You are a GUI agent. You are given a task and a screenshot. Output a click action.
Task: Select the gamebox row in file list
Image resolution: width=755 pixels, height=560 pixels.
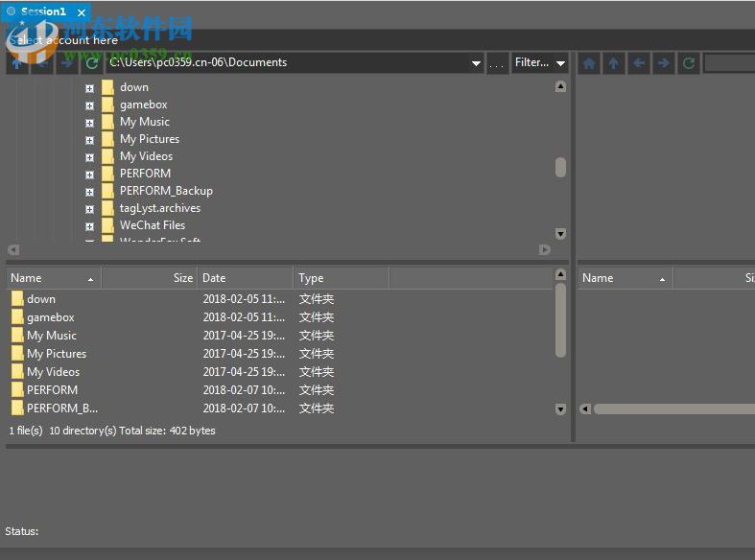[x=279, y=317]
